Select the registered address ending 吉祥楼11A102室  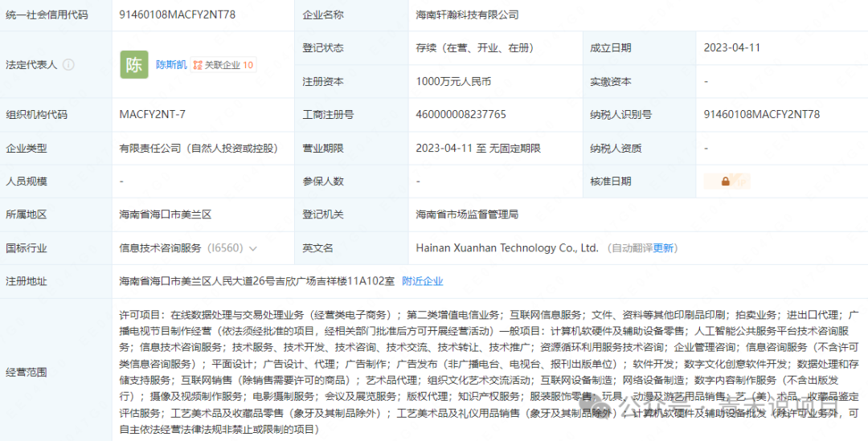(257, 281)
